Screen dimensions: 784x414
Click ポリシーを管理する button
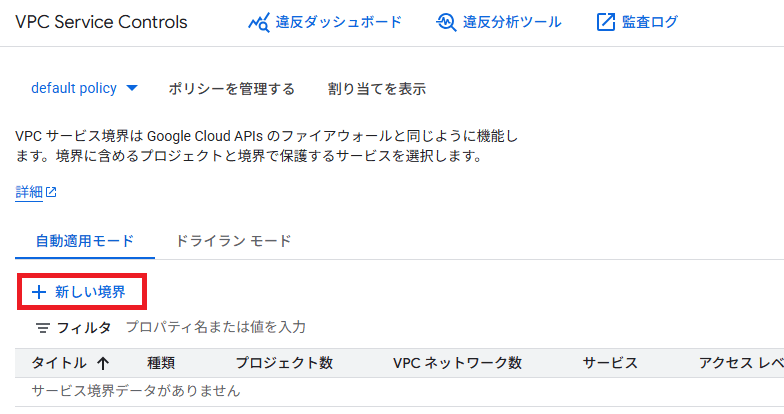[232, 89]
